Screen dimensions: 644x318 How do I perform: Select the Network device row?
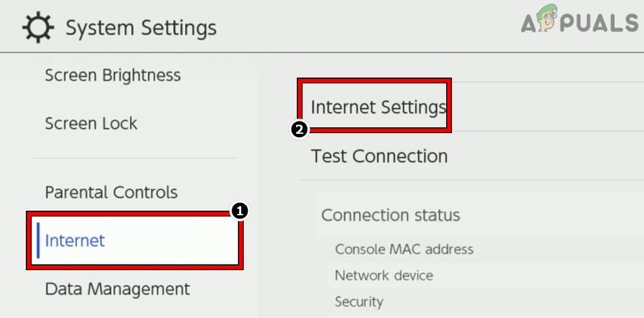pyautogui.click(x=384, y=275)
